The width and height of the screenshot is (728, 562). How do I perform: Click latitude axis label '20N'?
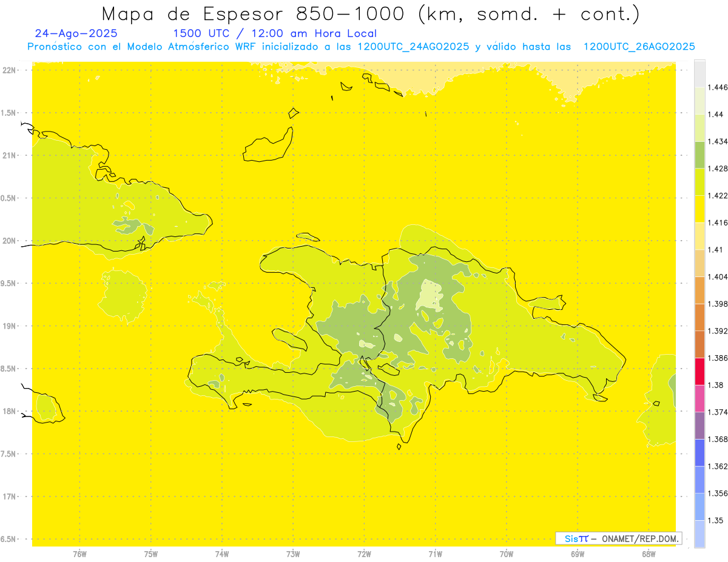[x=9, y=241]
